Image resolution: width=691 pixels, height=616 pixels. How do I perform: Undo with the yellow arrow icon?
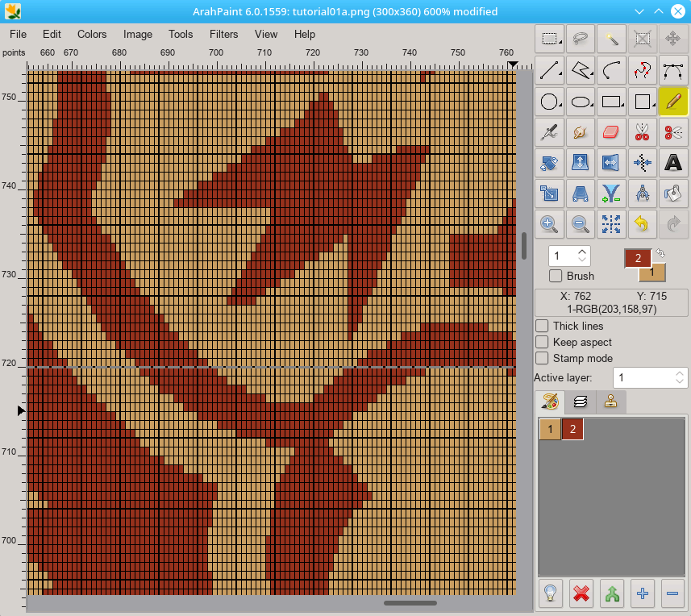[642, 224]
